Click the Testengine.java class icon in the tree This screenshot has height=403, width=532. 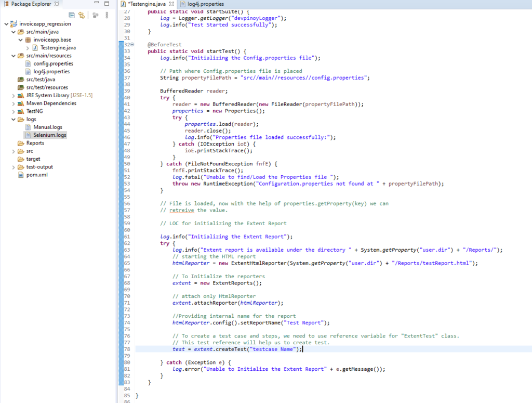(x=35, y=48)
